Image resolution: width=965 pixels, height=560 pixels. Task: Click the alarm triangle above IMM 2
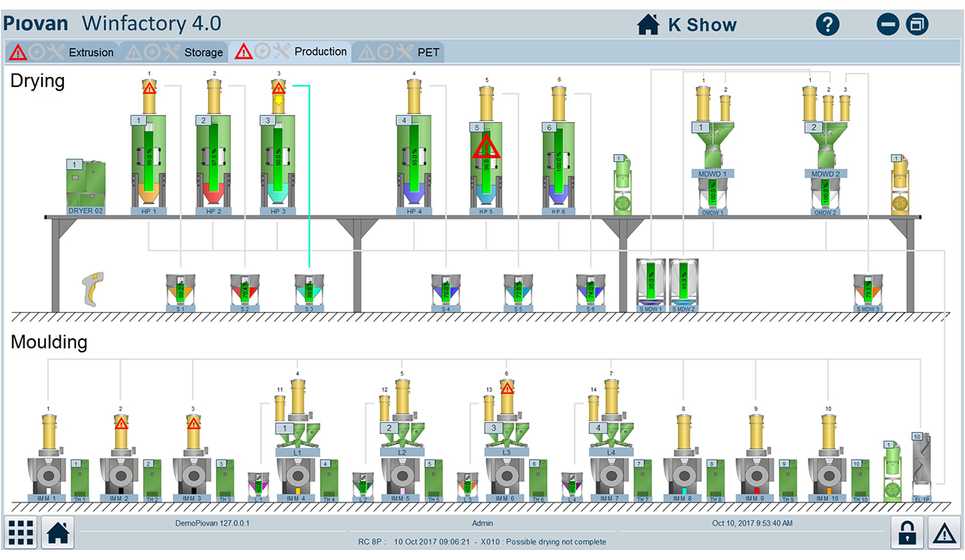(x=121, y=423)
